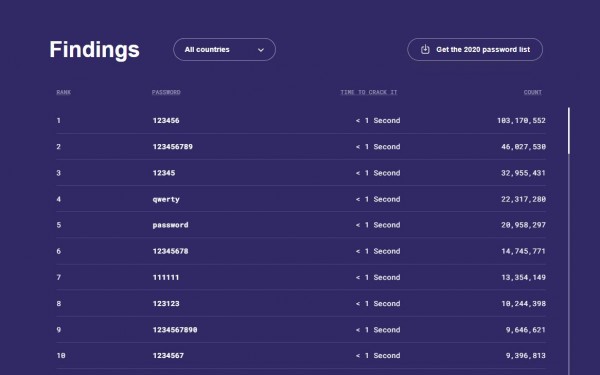Click the Findings heading
This screenshot has height=375, width=600.
pyautogui.click(x=95, y=50)
